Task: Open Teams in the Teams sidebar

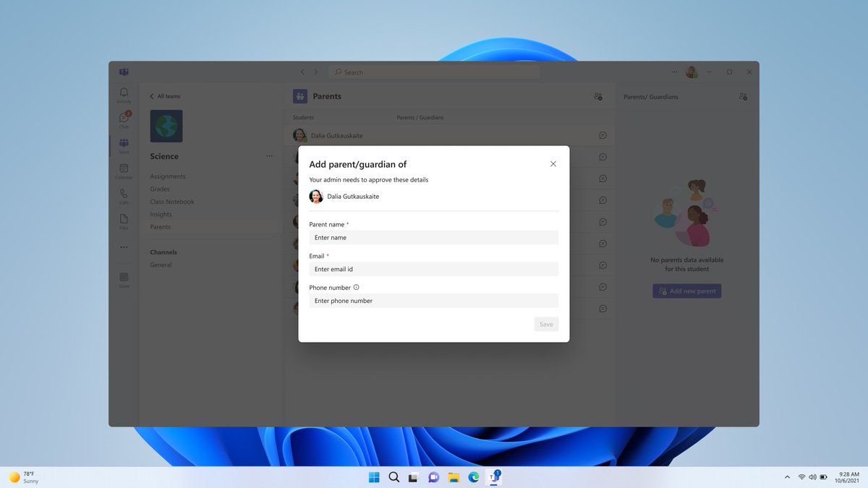Action: pos(124,145)
